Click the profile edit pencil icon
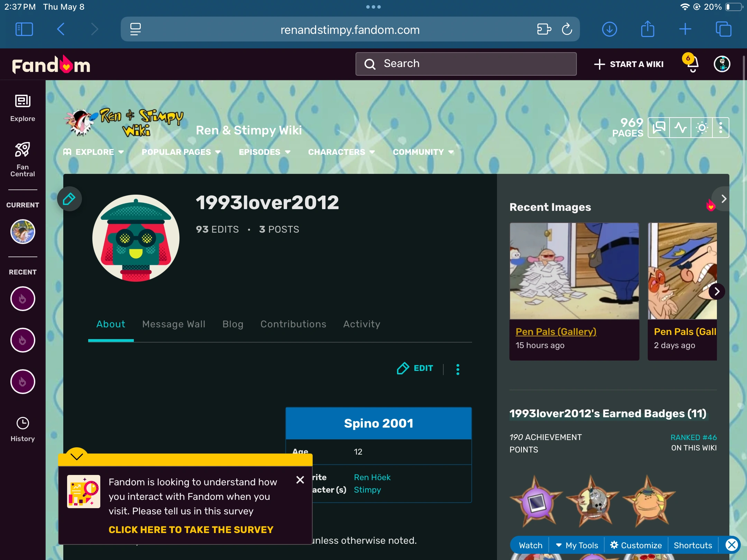Viewport: 747px width, 560px height. pos(69,199)
